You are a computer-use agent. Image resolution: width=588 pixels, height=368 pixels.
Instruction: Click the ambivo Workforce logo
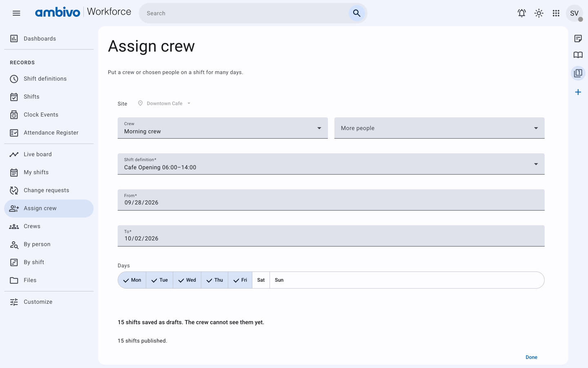coord(83,12)
